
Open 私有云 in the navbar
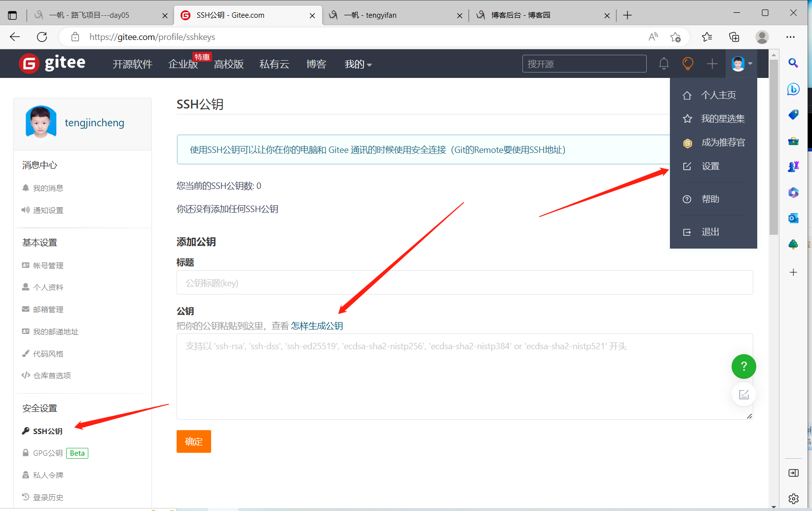[274, 64]
